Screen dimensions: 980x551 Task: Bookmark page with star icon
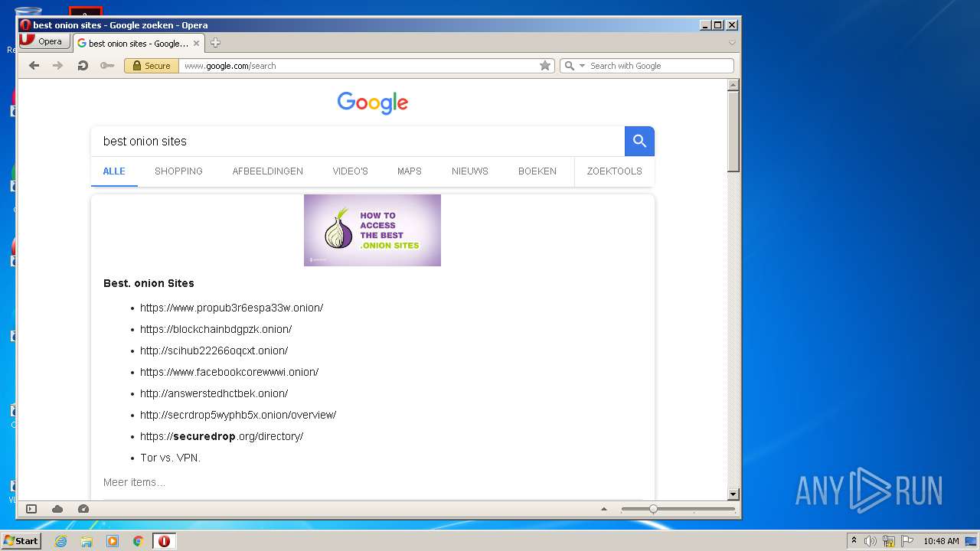pos(545,66)
